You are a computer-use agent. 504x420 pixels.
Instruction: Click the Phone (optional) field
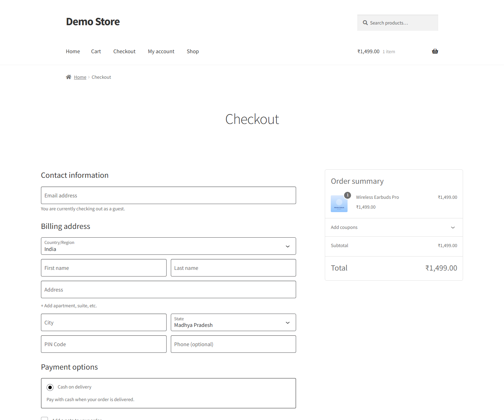tap(233, 344)
